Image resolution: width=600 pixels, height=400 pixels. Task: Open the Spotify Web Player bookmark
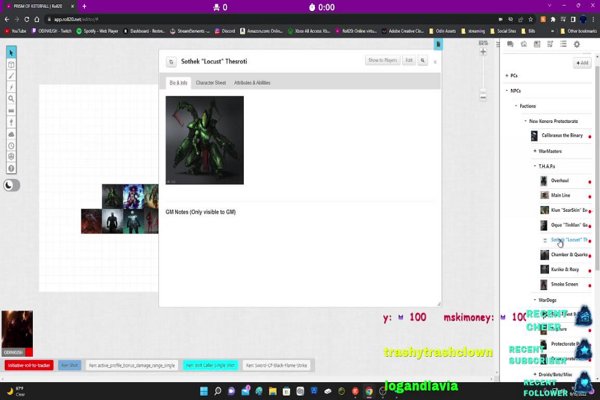[97, 31]
